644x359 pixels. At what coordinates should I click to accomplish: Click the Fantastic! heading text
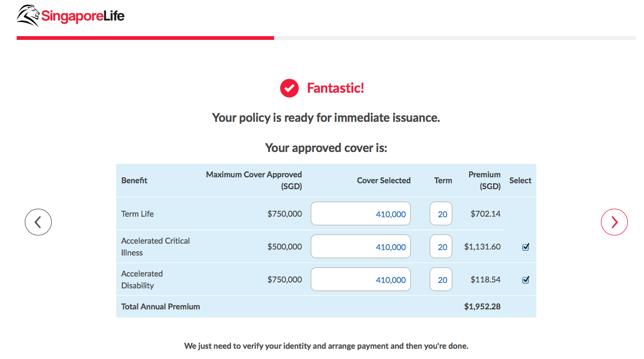point(335,88)
